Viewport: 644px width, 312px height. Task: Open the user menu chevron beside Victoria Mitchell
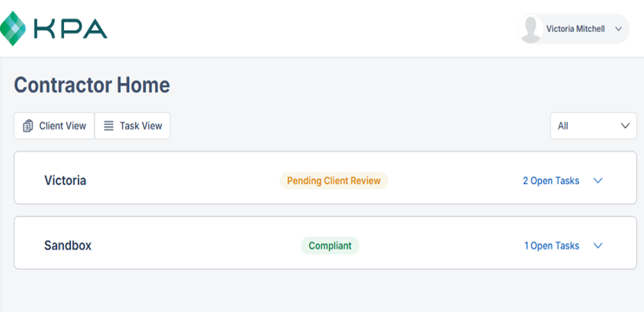click(618, 29)
